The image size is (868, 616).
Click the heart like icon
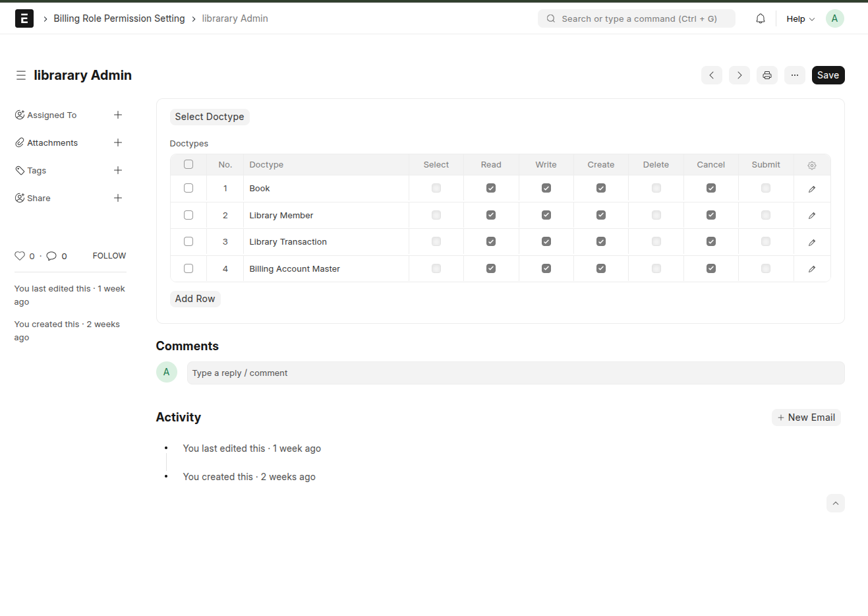[20, 256]
